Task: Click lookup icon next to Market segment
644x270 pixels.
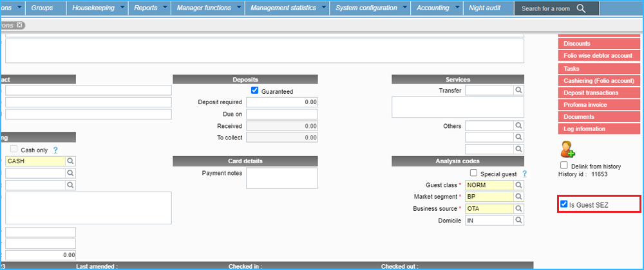Action: pyautogui.click(x=518, y=197)
